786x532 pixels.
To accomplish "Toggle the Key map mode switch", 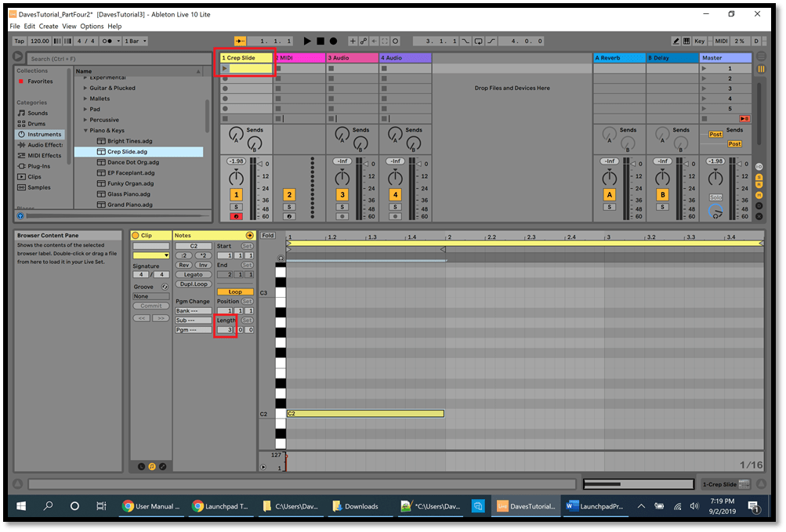I will tap(699, 41).
